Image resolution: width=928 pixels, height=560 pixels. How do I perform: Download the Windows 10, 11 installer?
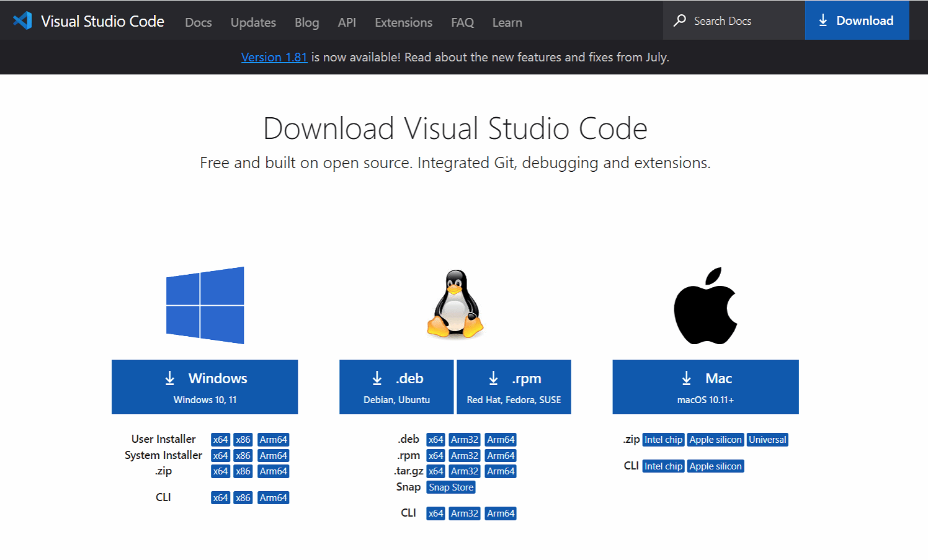[x=205, y=387]
